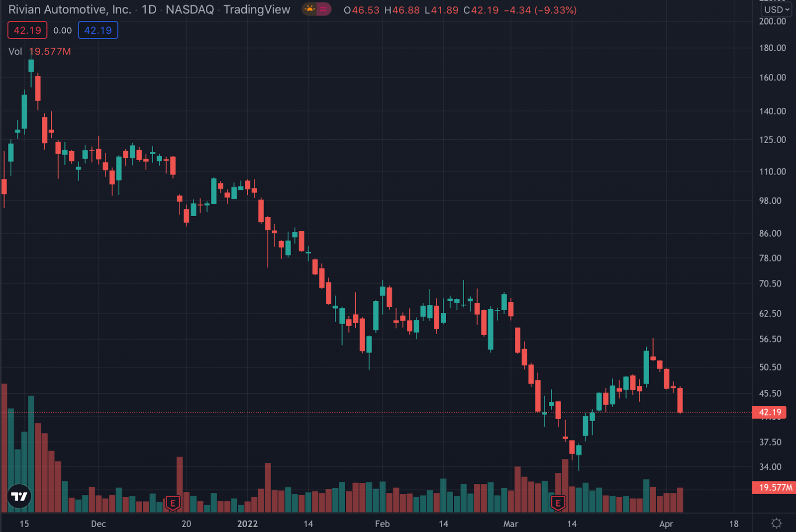Click the 15 date label on time axis
The image size is (796, 532).
24,524
